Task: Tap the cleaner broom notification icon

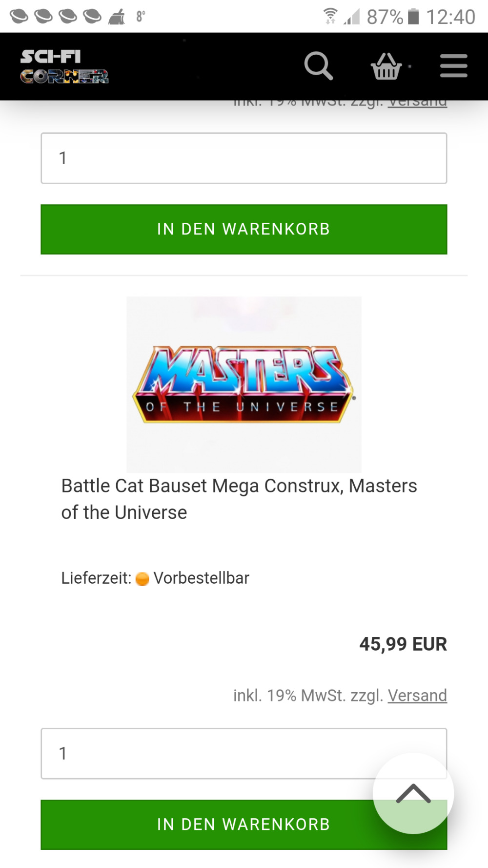Action: 117,17
